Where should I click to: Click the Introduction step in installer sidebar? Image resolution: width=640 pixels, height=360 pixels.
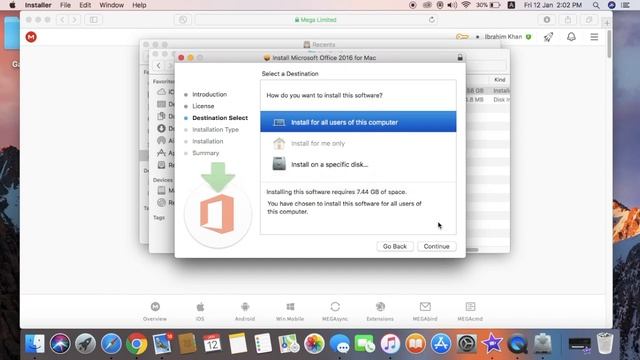click(209, 94)
